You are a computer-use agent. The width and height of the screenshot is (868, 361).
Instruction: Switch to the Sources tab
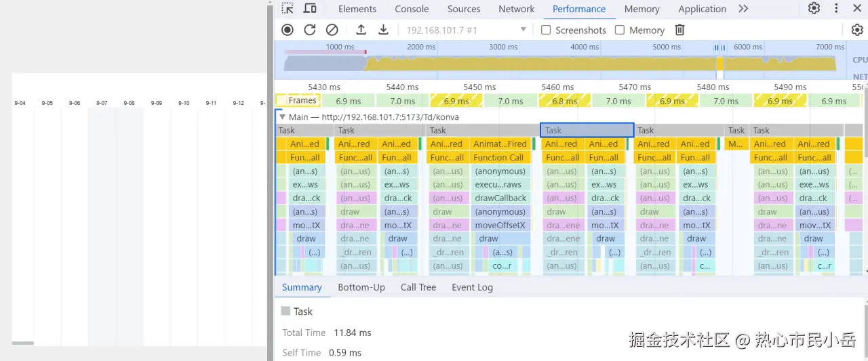tap(464, 9)
